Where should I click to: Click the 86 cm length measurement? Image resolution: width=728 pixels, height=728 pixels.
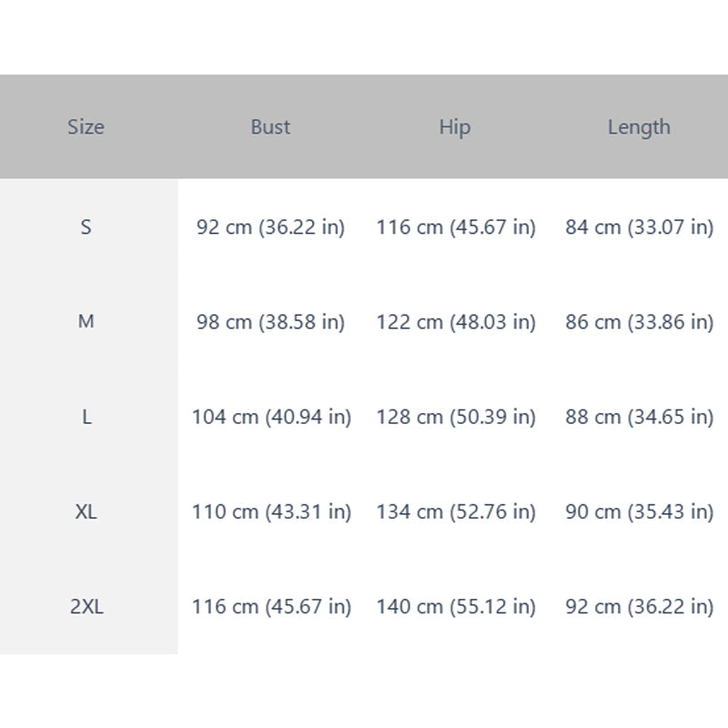pos(640,322)
